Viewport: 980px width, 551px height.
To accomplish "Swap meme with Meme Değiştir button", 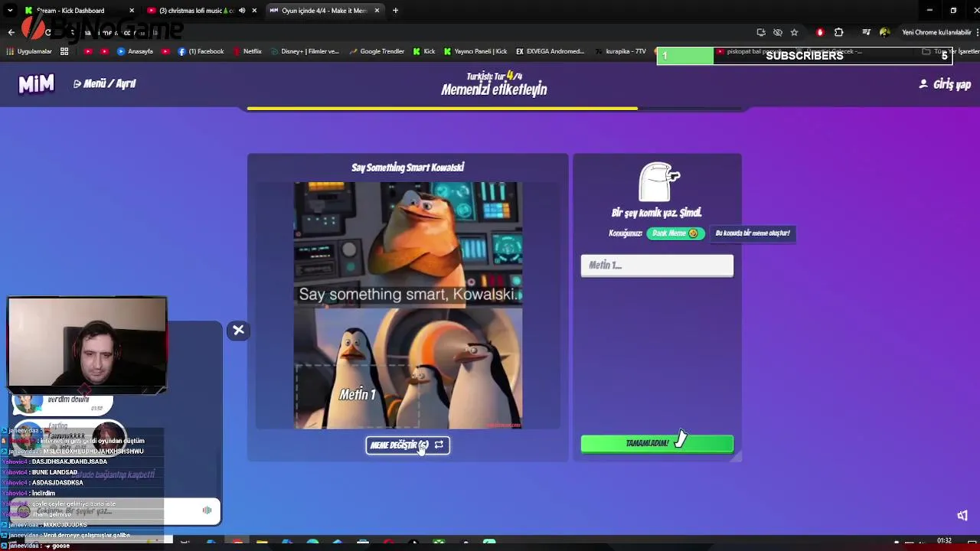I will (x=407, y=445).
